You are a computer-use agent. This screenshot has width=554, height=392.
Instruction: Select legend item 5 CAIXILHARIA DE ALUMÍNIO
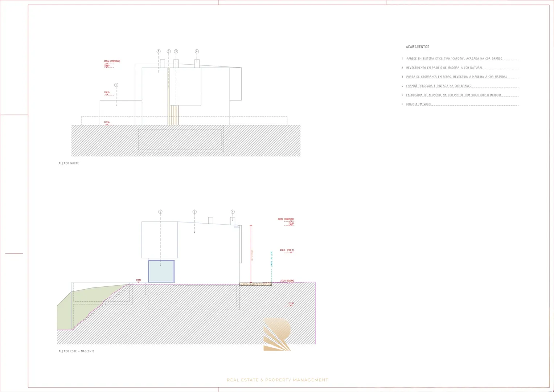(x=453, y=95)
